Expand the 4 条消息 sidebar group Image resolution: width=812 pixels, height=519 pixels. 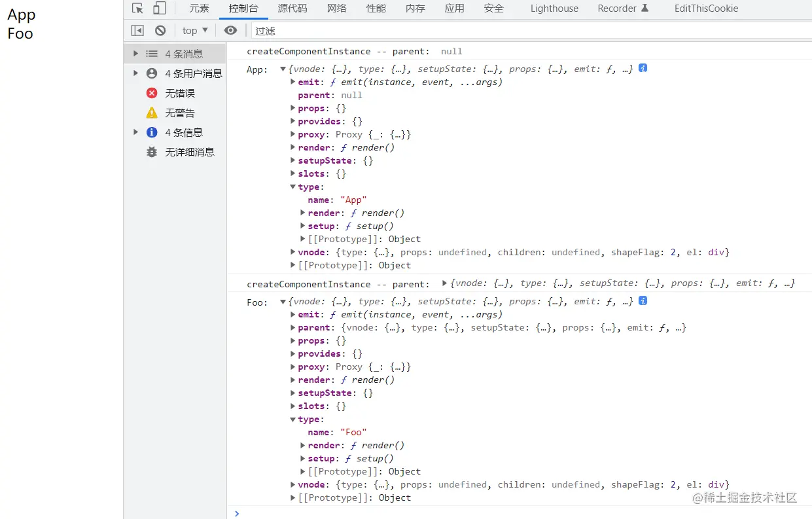point(136,54)
